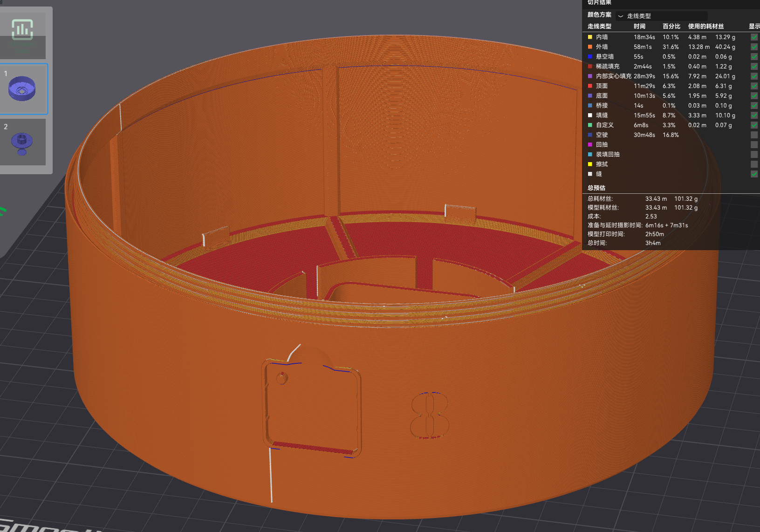Click the 内部实心填充 line type label
The width and height of the screenshot is (760, 532).
tap(614, 76)
